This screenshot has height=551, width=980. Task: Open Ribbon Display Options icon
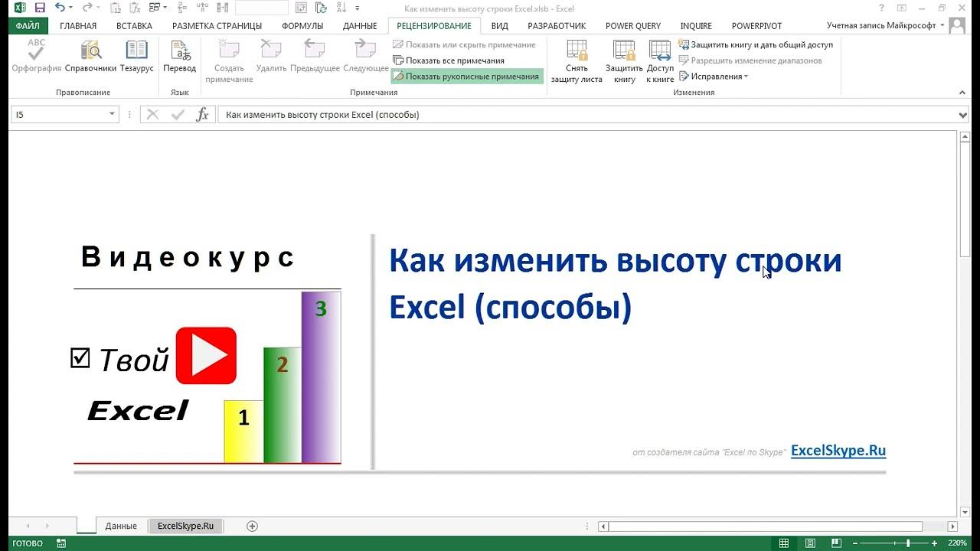click(x=901, y=8)
